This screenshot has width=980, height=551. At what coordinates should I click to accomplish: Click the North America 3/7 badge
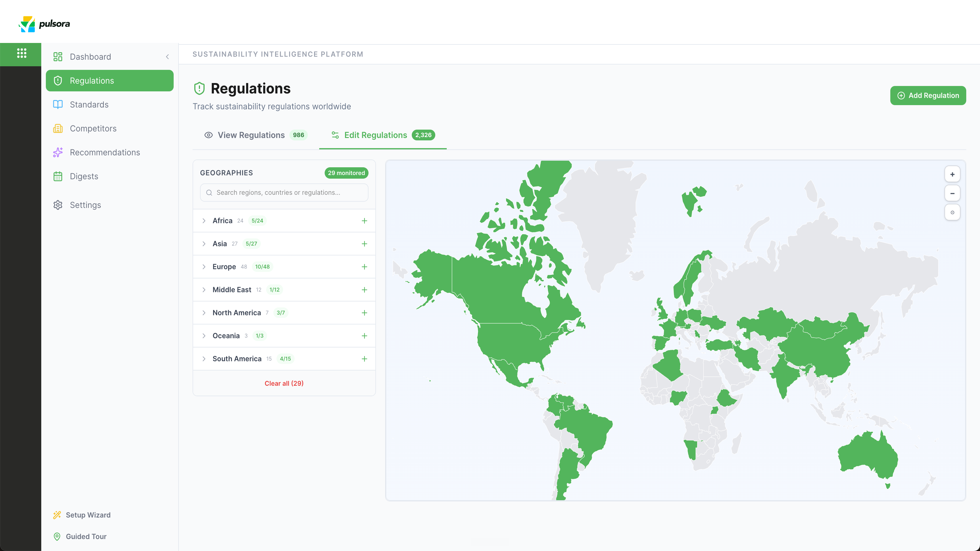coord(281,312)
